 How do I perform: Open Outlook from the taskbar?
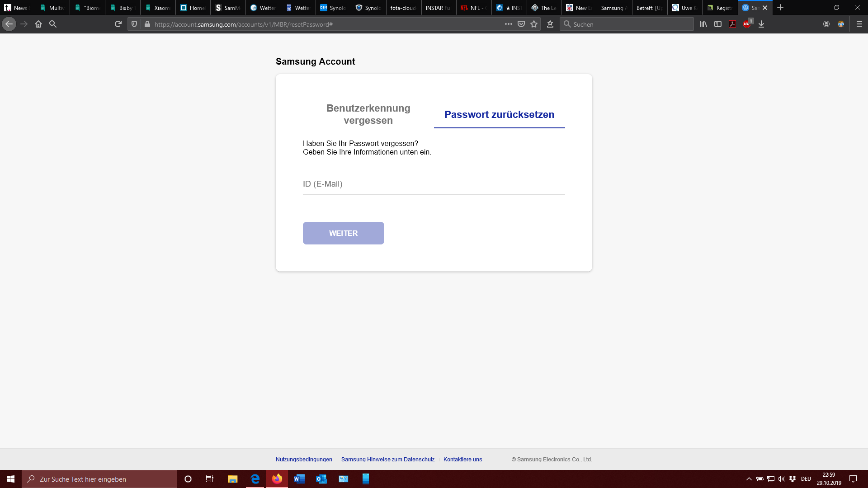pyautogui.click(x=321, y=479)
